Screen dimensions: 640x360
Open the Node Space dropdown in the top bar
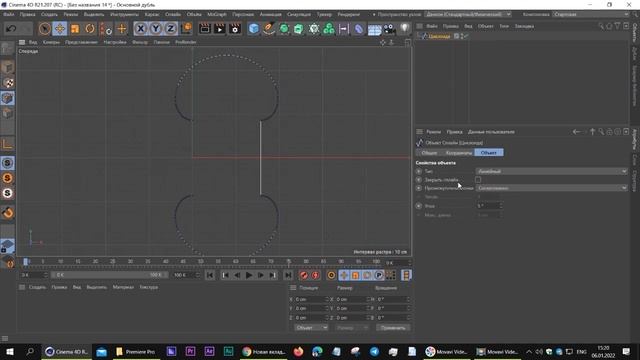pyautogui.click(x=468, y=14)
